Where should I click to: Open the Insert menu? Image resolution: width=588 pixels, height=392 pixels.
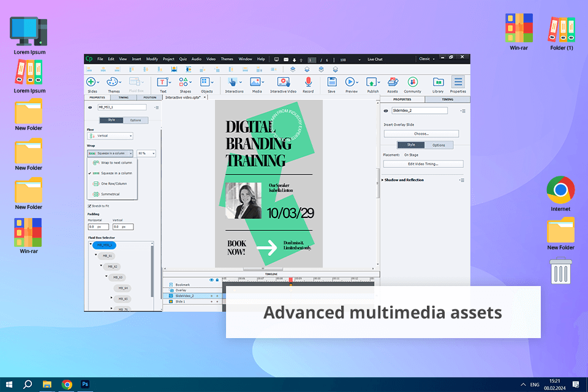point(137,59)
